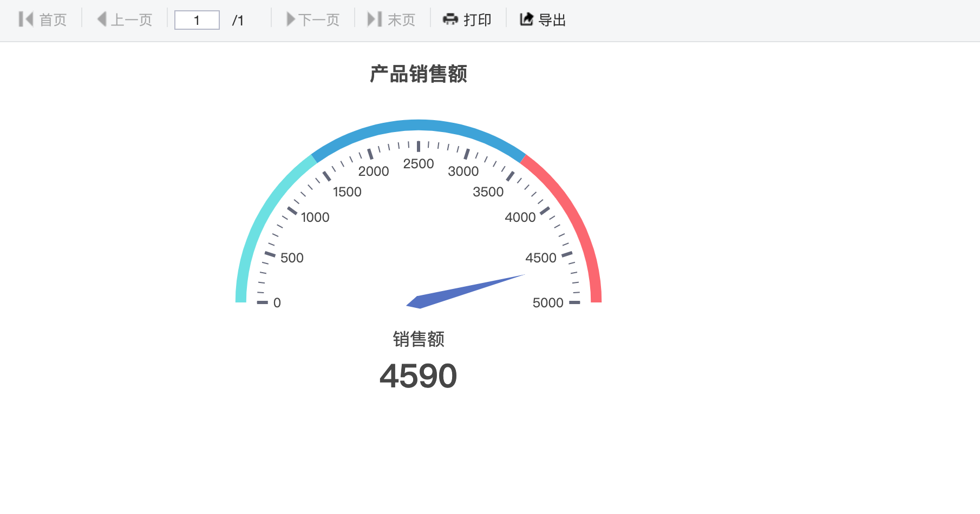Click the gauge value 4590
Screen dimensions: 980x514
coord(419,376)
